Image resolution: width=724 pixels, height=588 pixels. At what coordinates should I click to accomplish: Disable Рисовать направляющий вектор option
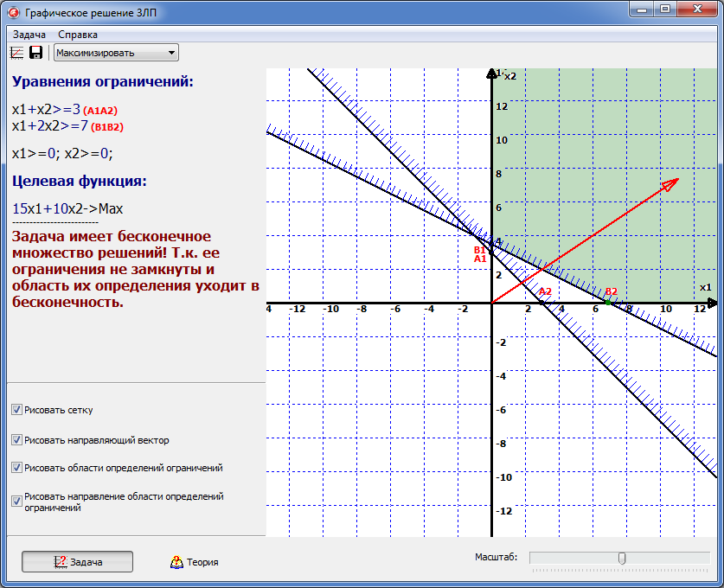coord(16,440)
